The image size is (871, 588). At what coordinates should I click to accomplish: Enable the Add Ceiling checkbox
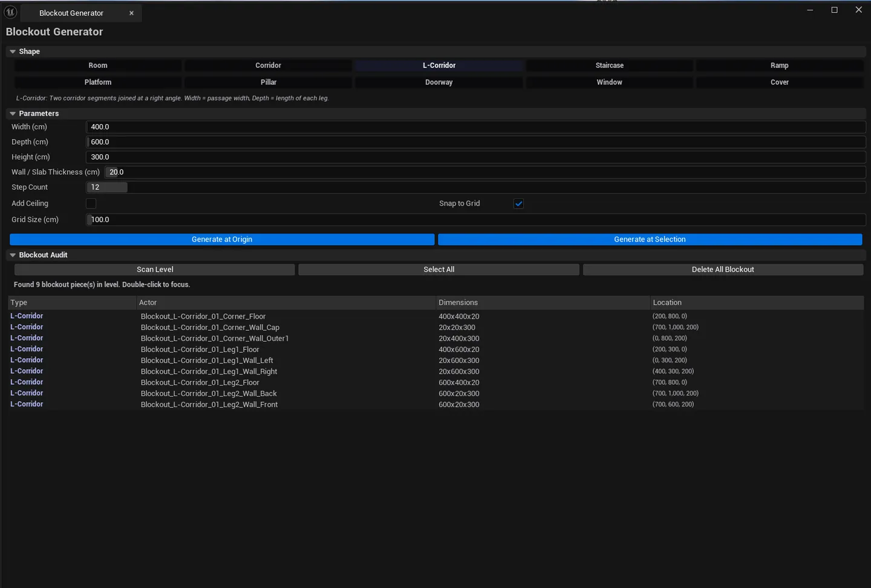tap(91, 204)
